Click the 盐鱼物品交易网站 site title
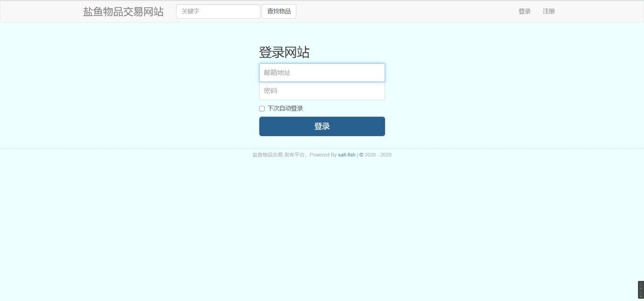 pos(123,12)
